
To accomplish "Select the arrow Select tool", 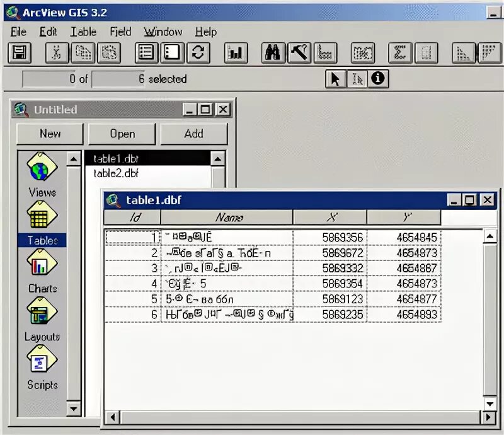I will click(x=336, y=79).
